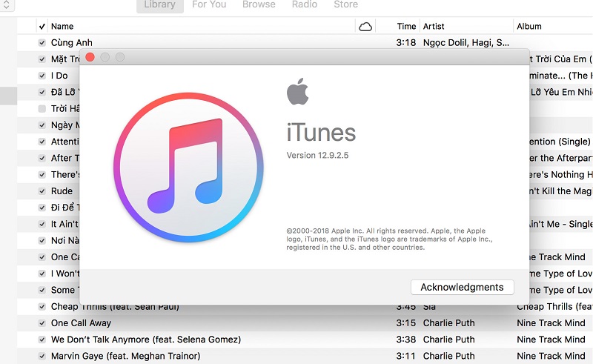Click the 'ention (Single)' album text
Screen dimensions: 593x364
coord(560,142)
